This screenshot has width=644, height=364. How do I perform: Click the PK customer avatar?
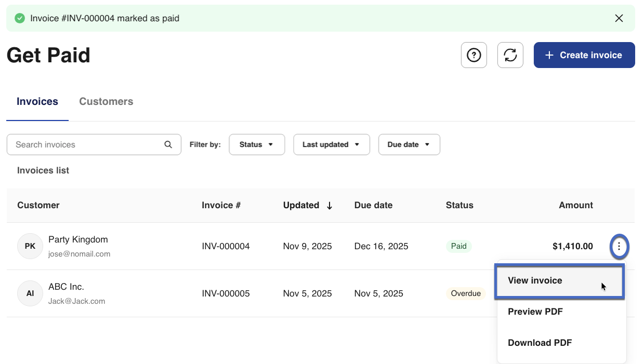tap(30, 246)
